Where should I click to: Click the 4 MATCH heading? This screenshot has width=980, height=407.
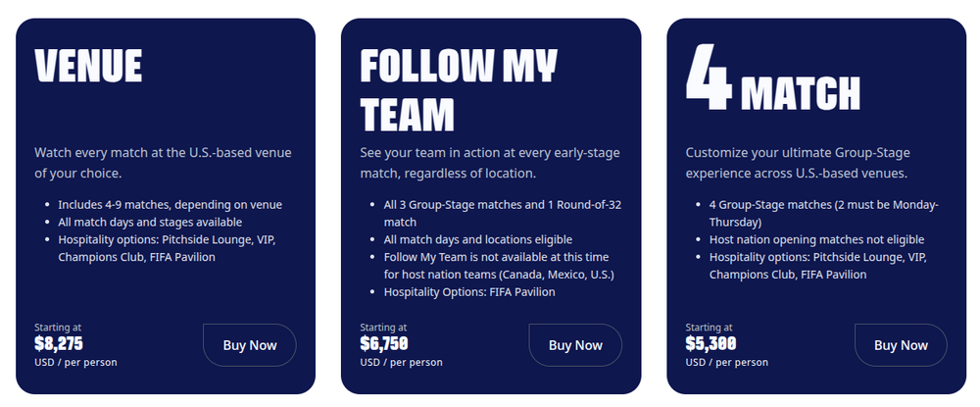point(772,80)
